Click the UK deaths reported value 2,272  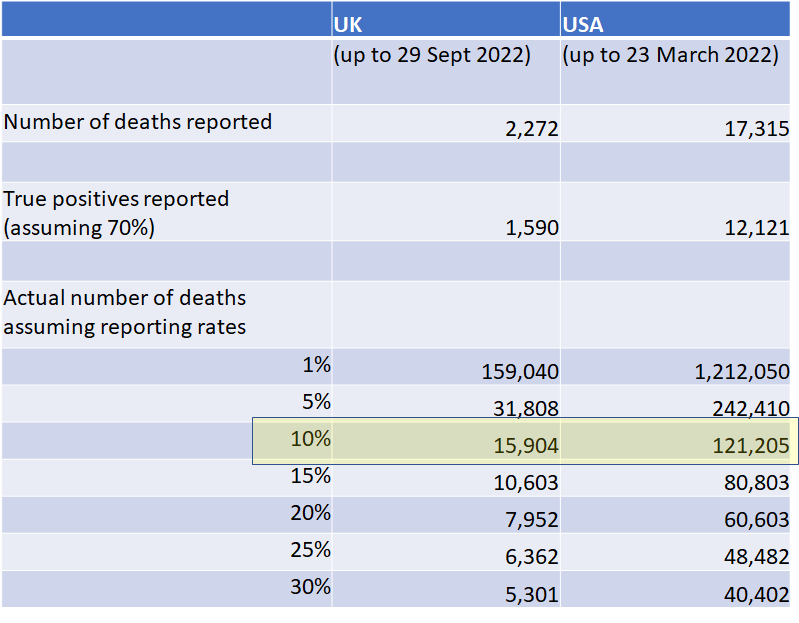tap(531, 129)
